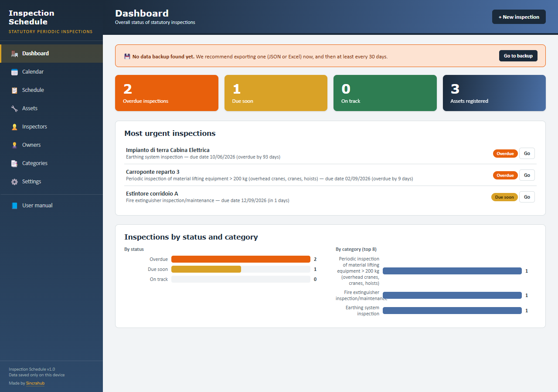The image size is (558, 392).
Task: Click 'Carroponte reparto 3' title
Action: pyautogui.click(x=153, y=172)
